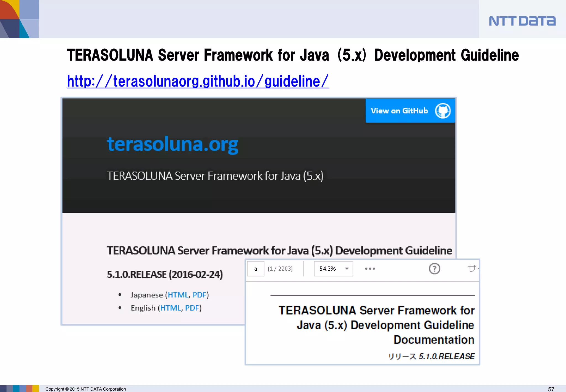Select the リリース 5.1.0.RELEASE text
Viewport: 566px width, 392px height.
[431, 356]
